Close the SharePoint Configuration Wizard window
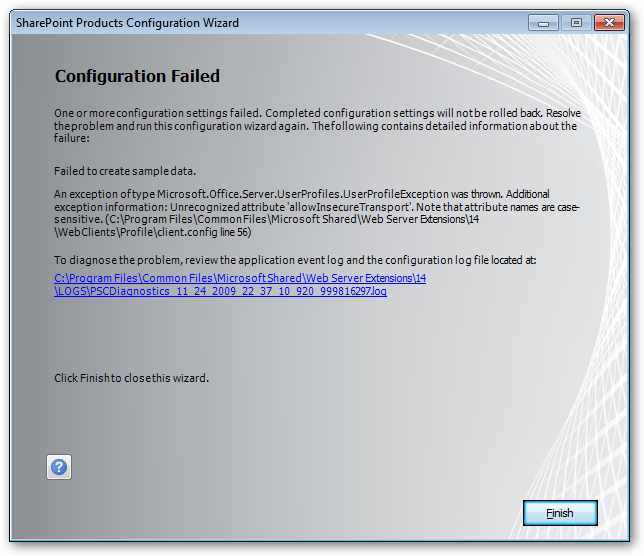The height and width of the screenshot is (556, 644). 609,23
